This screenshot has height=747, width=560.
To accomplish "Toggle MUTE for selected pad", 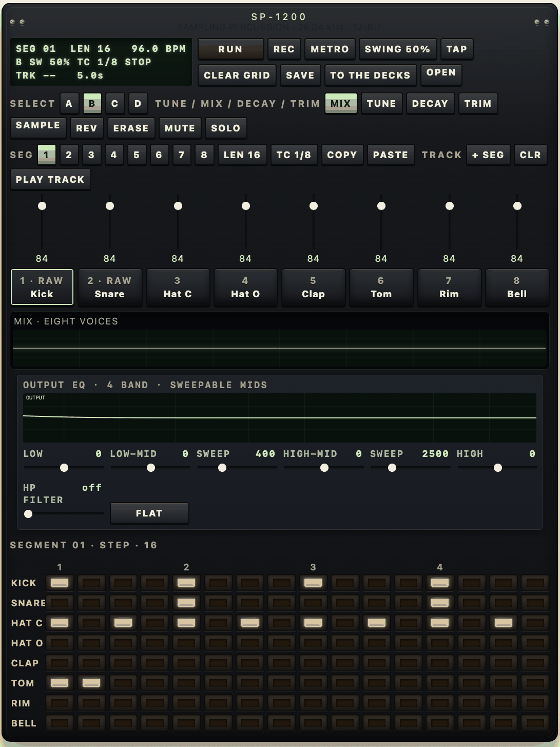I will pyautogui.click(x=180, y=128).
